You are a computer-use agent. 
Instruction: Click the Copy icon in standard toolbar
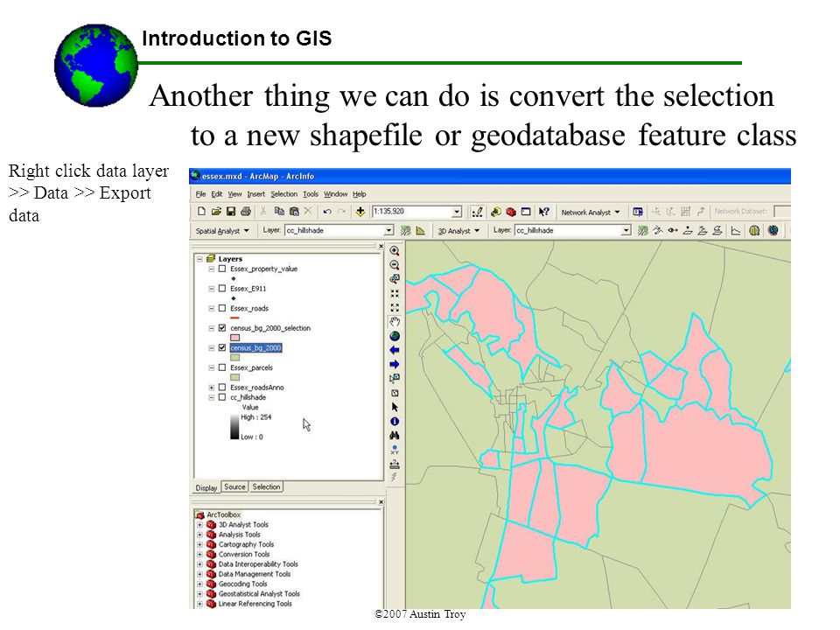[x=278, y=212]
